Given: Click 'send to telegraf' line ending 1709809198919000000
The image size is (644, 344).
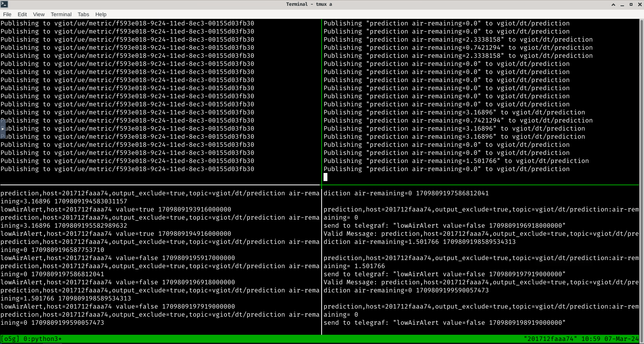Looking at the screenshot, I should click(445, 323).
